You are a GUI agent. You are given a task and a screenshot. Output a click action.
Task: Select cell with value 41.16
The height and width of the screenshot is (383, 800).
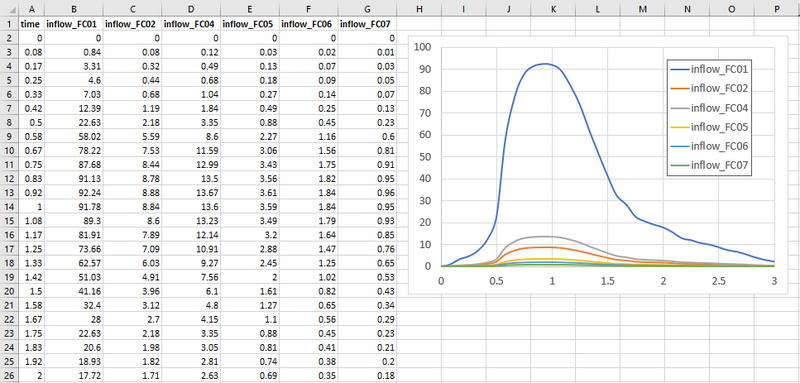pos(74,292)
